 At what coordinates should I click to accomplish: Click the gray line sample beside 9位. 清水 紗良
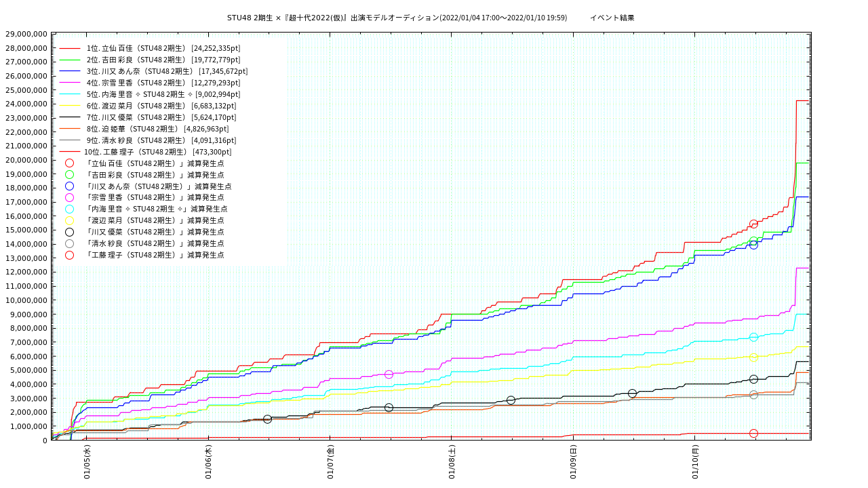[69, 140]
